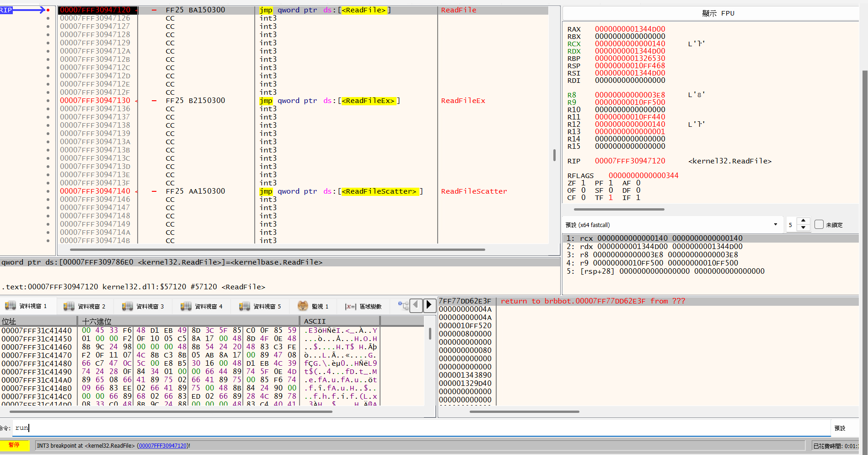Click the 監視 1 watch tab icon
The width and height of the screenshot is (868, 455).
point(302,306)
